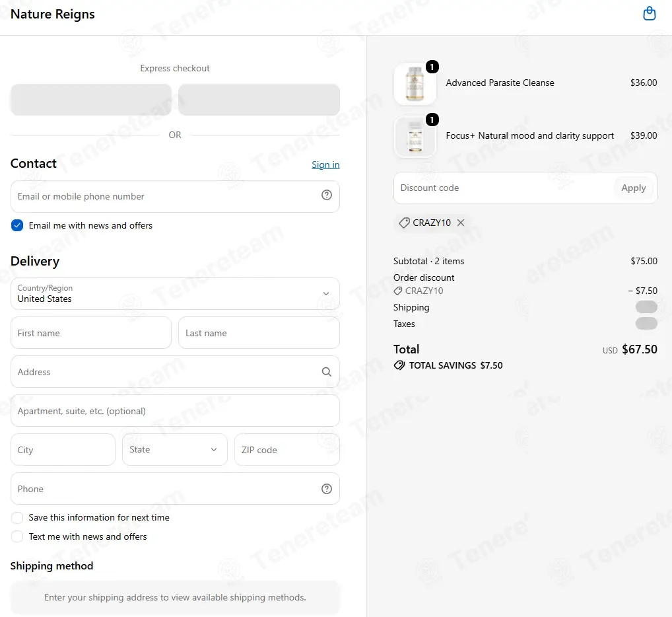This screenshot has height=617, width=672.
Task: Open the shopping bag cart icon
Action: click(650, 13)
